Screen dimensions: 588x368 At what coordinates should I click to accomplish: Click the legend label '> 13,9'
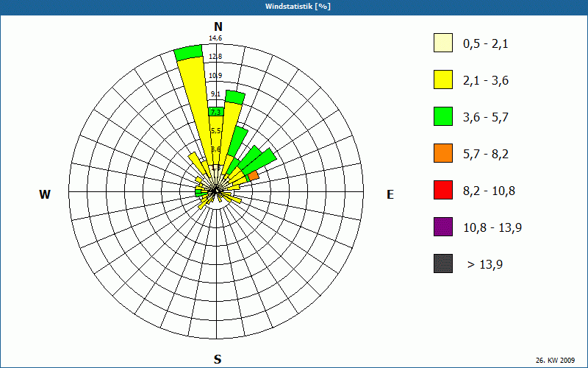click(485, 265)
